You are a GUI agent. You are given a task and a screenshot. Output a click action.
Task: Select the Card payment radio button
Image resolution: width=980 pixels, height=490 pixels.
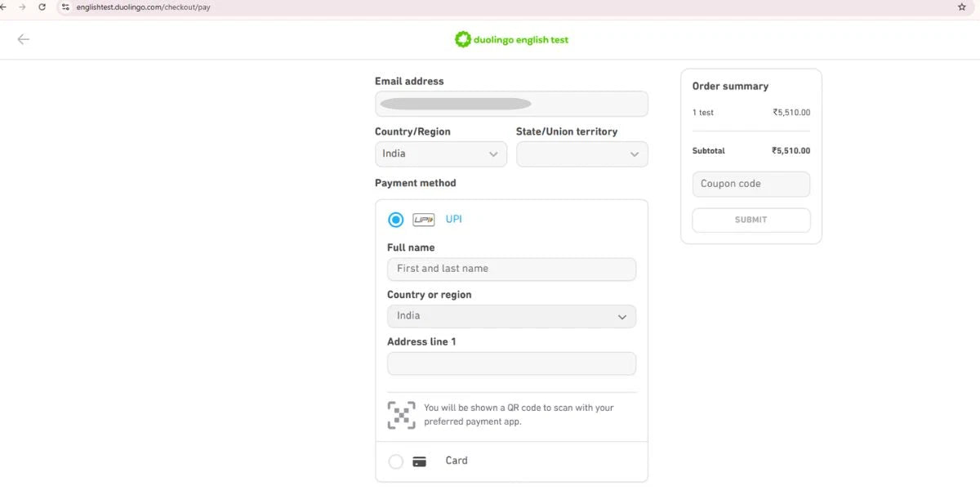[x=396, y=461]
